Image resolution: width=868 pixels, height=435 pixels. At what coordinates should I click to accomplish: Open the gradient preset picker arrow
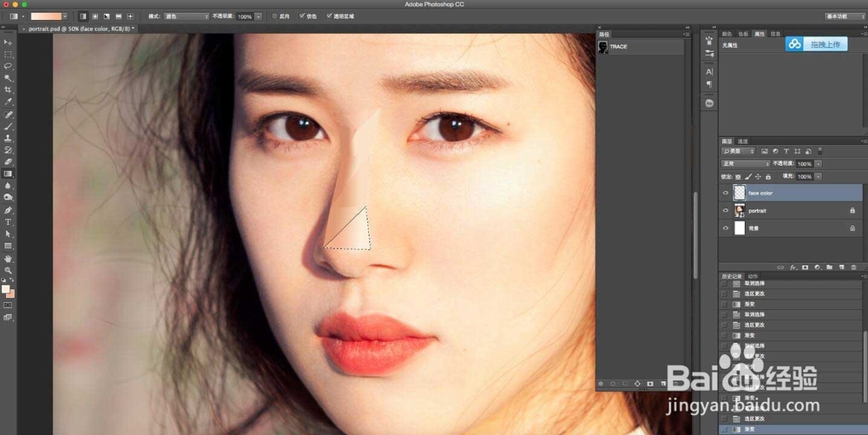[65, 16]
